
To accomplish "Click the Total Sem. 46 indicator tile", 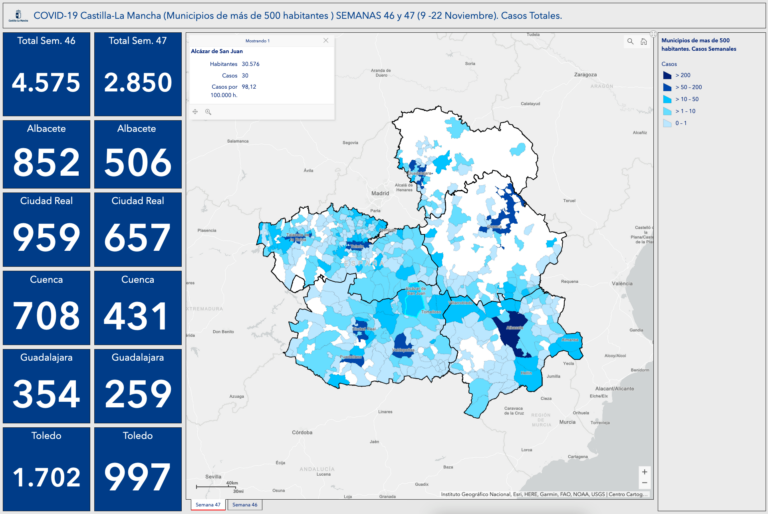I will click(x=46, y=73).
